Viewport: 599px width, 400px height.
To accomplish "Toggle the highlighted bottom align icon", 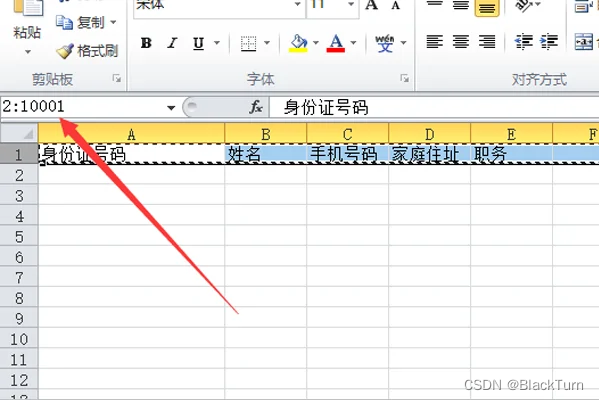I will point(487,8).
